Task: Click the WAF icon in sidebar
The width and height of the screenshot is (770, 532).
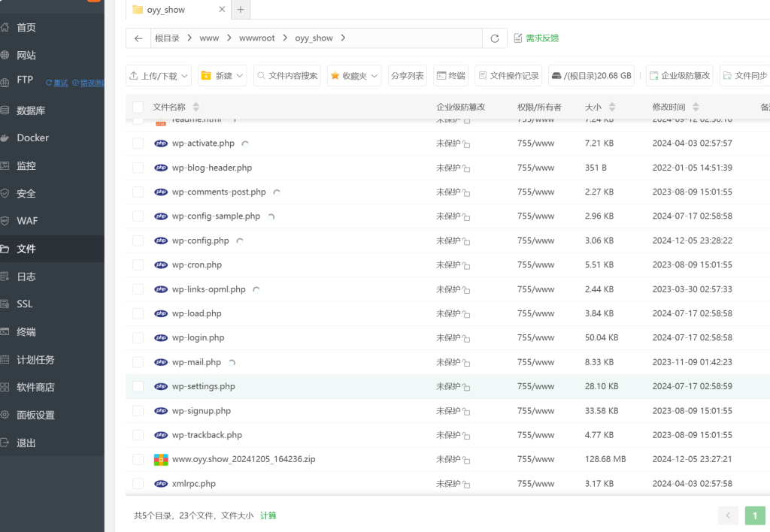Action: [x=5, y=221]
